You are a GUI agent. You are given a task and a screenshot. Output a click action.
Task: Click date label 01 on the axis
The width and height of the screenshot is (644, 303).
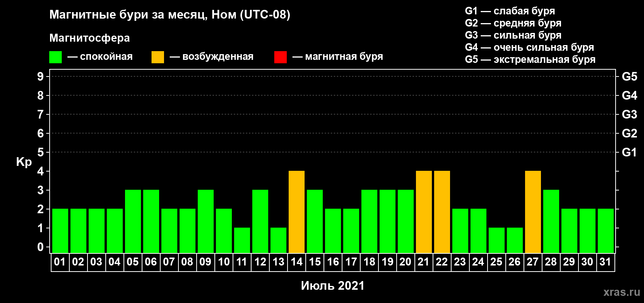tap(60, 262)
